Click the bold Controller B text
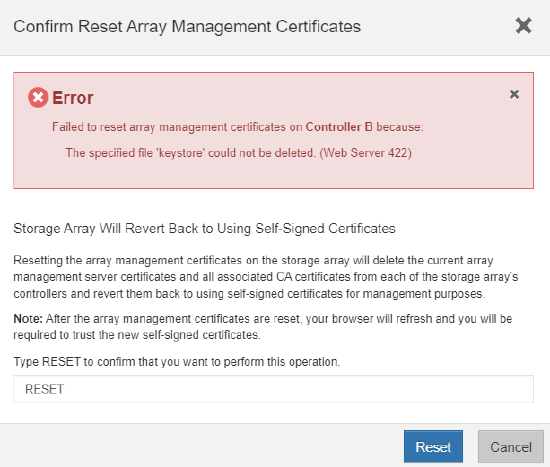Screen dimensions: 550x467 coord(339,127)
